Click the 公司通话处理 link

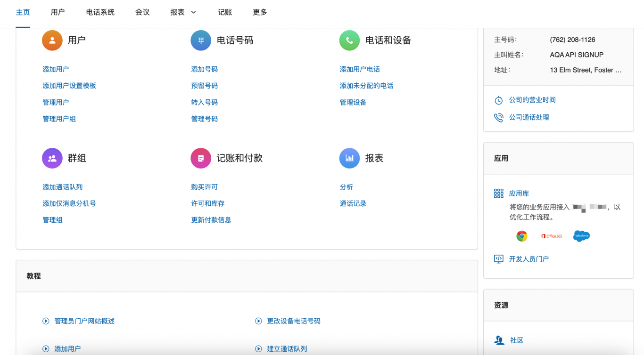[x=529, y=117]
